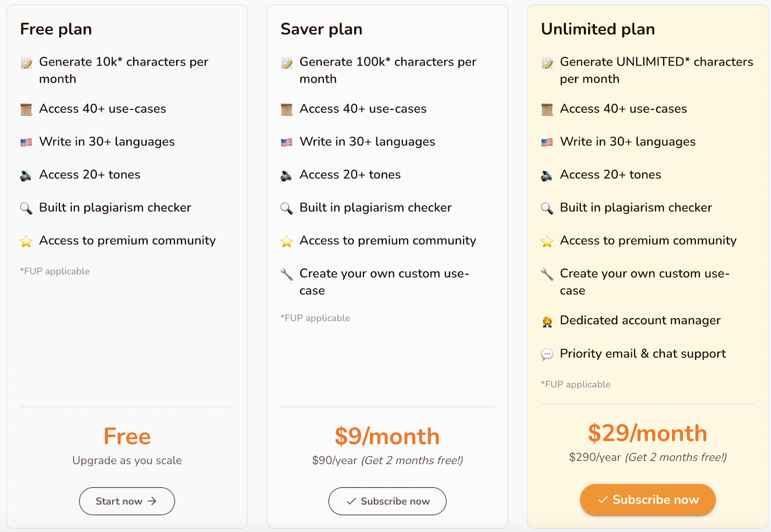This screenshot has width=771, height=532.
Task: Click the speaker icon in Free plan
Action: coord(26,175)
